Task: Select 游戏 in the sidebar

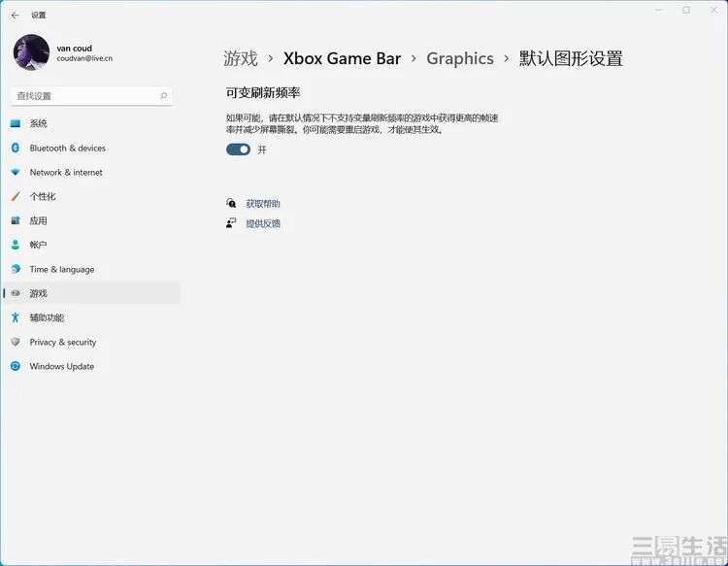Action: [x=91, y=293]
